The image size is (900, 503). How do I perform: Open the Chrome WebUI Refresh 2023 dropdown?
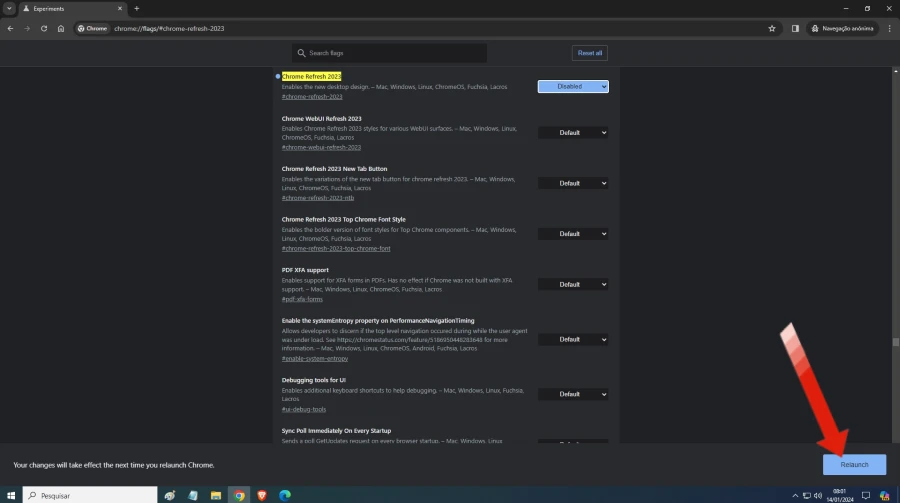(x=573, y=133)
